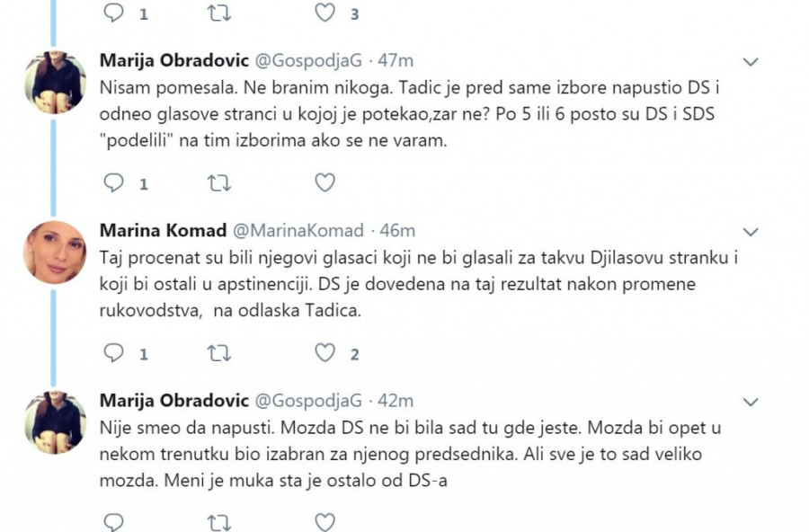The height and width of the screenshot is (532, 809).
Task: Click the @MarinaKomad handle
Action: (x=299, y=231)
